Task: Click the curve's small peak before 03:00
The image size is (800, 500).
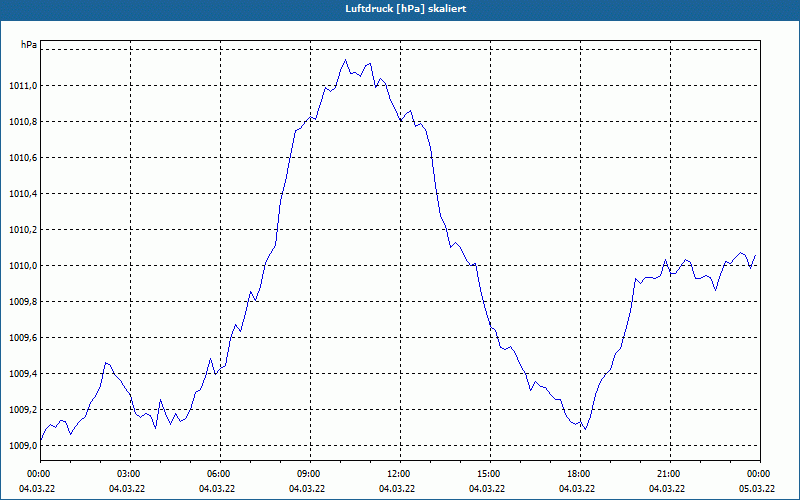Action: tap(106, 363)
